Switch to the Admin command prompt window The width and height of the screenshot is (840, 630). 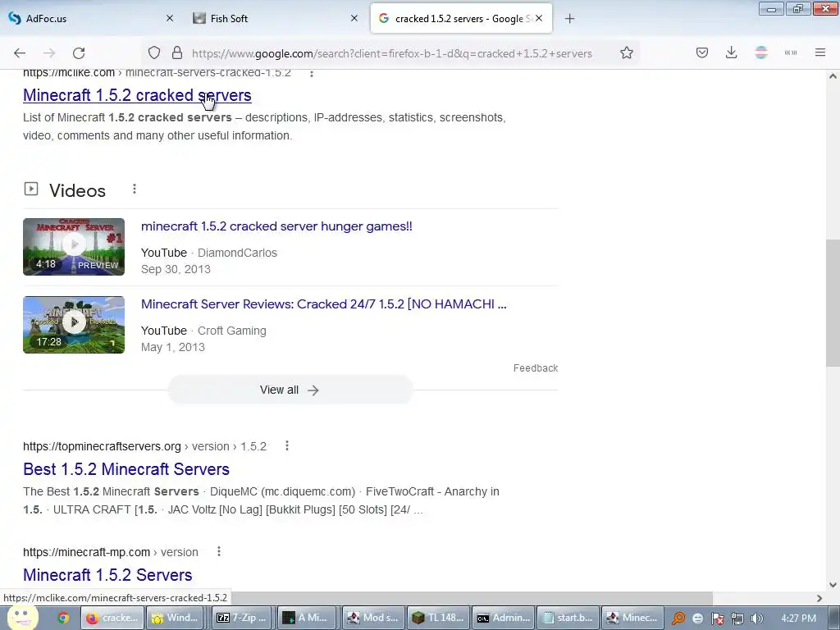504,618
